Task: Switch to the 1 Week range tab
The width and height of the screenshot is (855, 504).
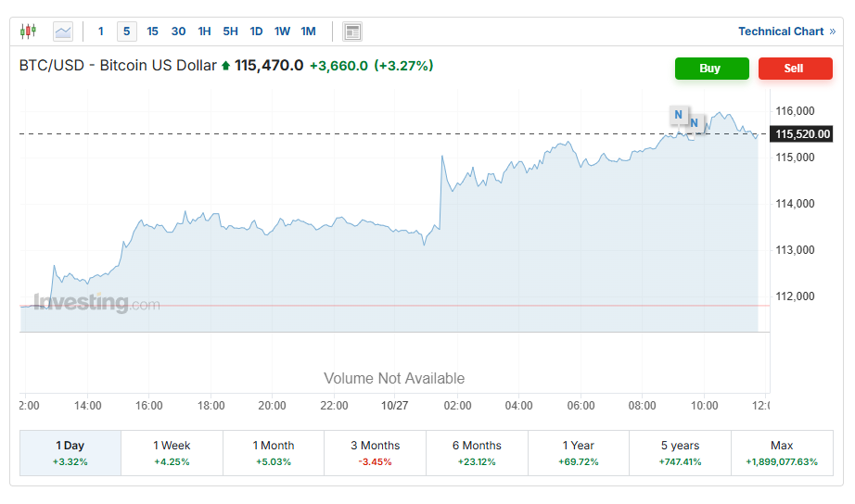Action: [x=172, y=452]
